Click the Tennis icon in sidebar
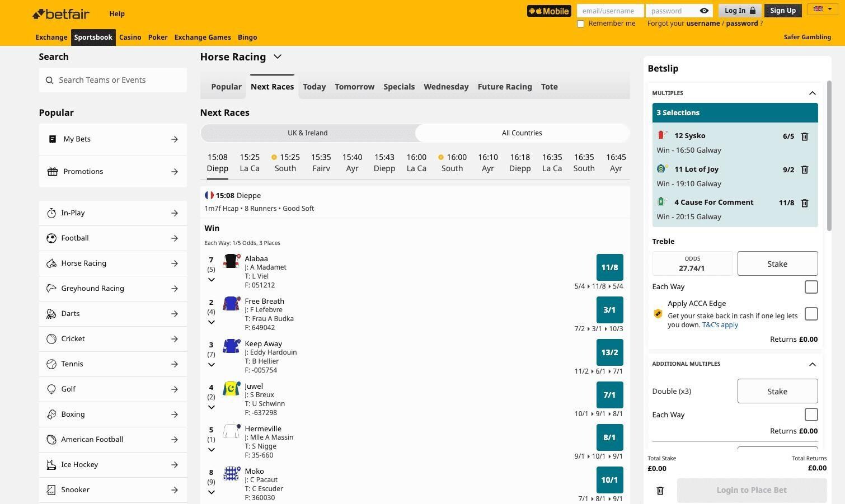845x504 pixels. (51, 364)
